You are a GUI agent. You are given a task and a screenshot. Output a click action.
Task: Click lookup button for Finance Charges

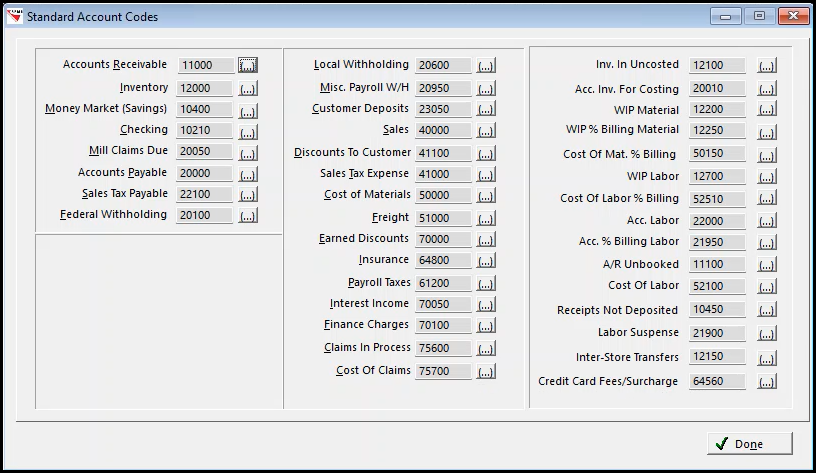click(486, 326)
